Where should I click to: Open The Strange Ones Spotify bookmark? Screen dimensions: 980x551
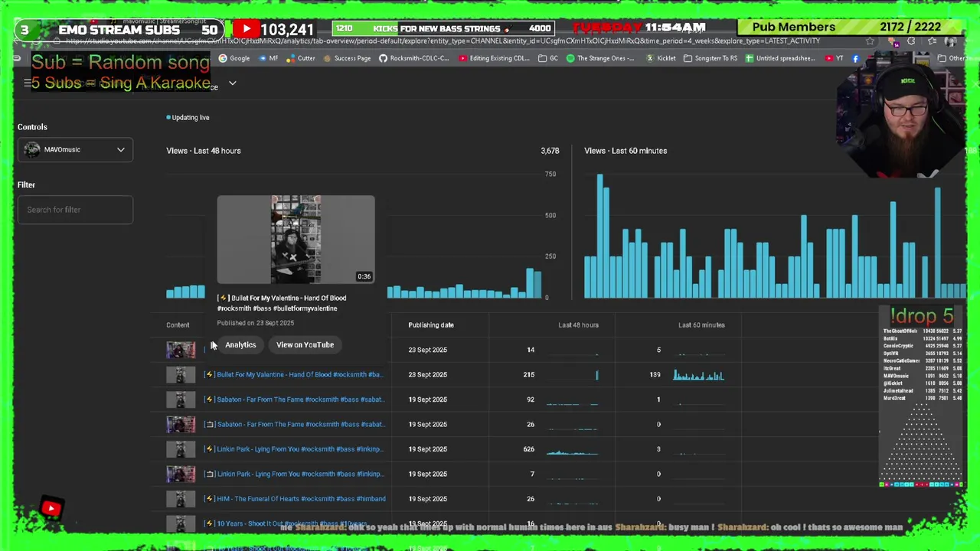click(600, 58)
